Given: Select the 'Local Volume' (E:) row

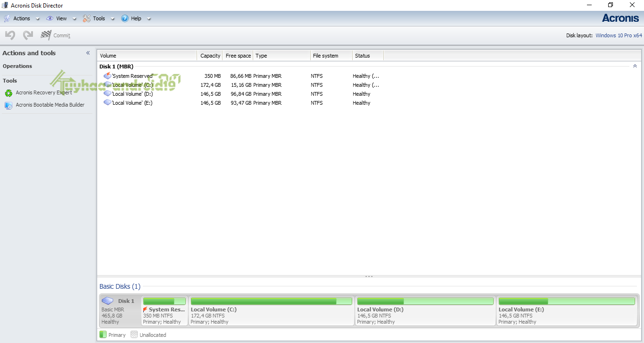Looking at the screenshot, I should tap(369, 103).
